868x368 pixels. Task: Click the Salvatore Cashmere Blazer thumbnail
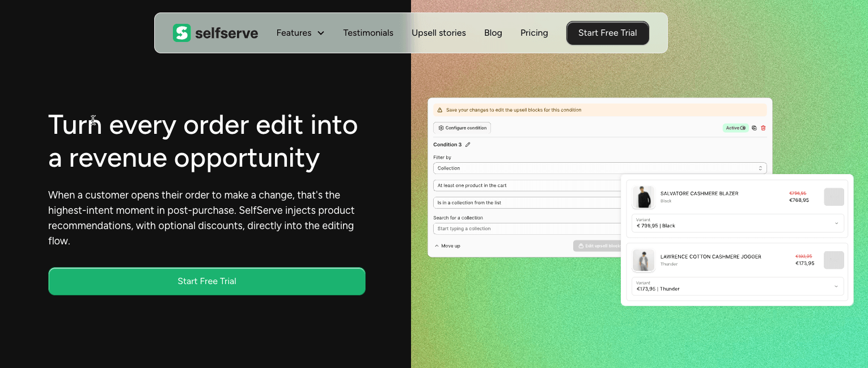[x=643, y=197]
